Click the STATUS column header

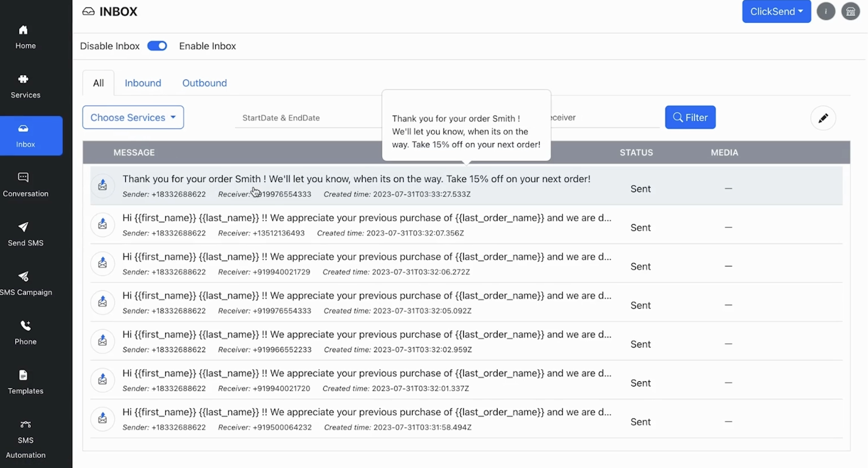[636, 152]
